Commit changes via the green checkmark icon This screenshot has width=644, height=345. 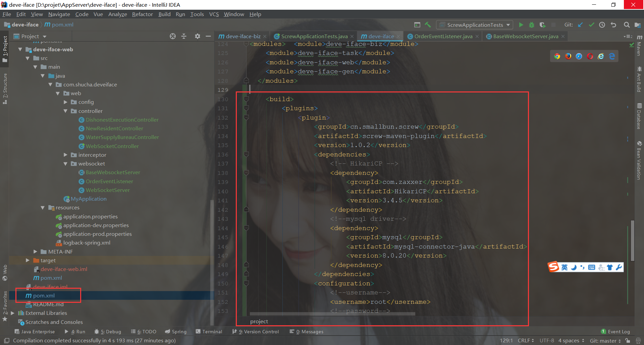[591, 24]
